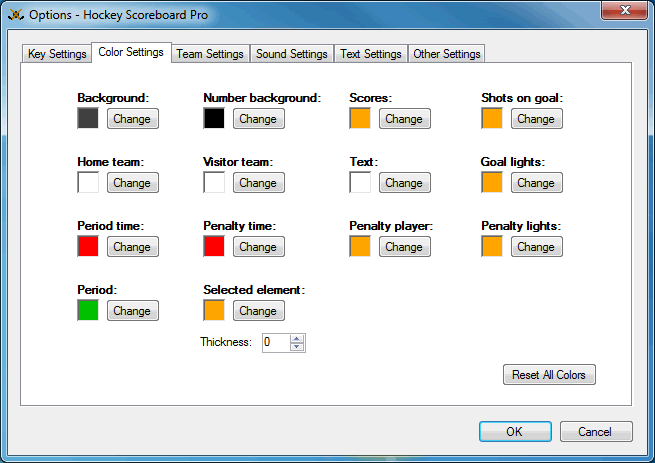Click the black Number background swatch
Viewport: 655px width, 463px height.
tap(214, 118)
